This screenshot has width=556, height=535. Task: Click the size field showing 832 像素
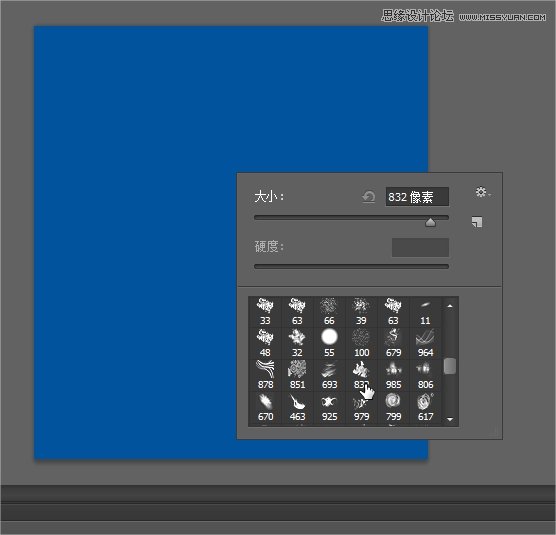417,197
